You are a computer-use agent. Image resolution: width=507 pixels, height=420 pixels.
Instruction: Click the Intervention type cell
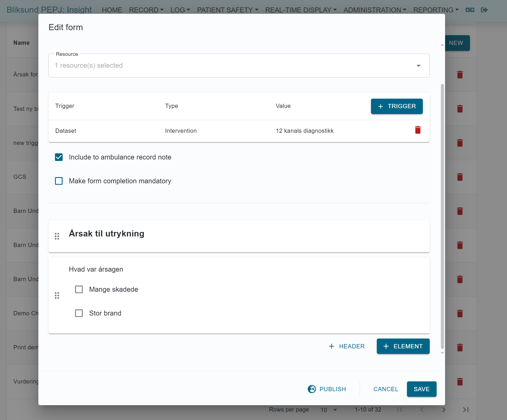pos(181,131)
